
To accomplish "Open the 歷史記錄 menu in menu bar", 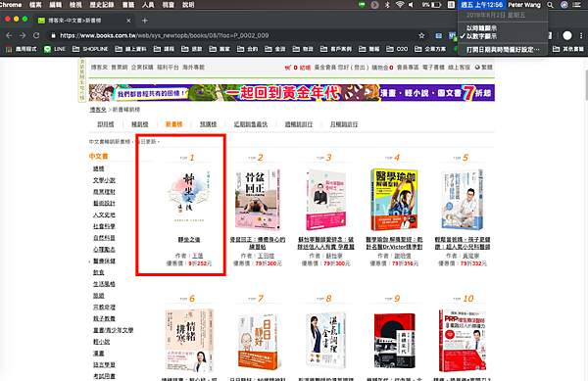I will 102,5.
